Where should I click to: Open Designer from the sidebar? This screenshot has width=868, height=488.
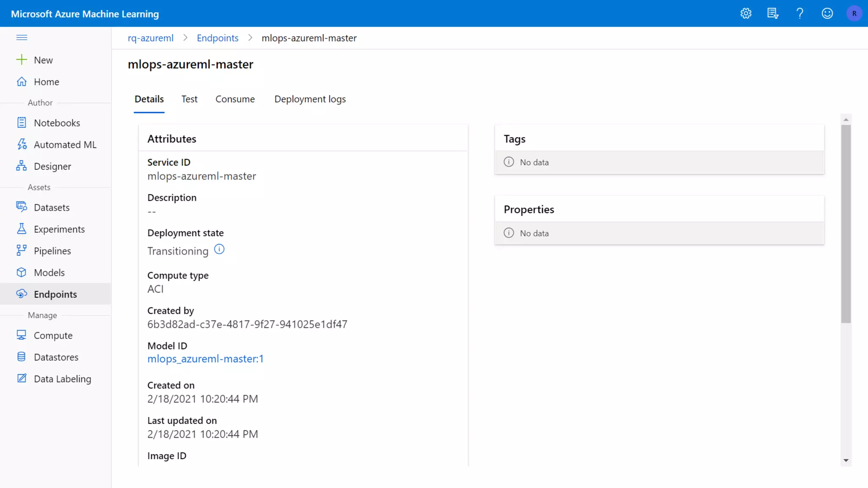(x=52, y=166)
